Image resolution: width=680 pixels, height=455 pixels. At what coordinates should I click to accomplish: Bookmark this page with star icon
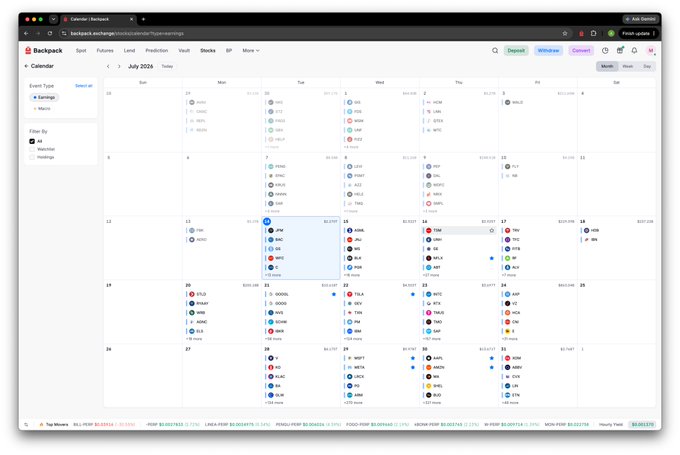[x=565, y=33]
